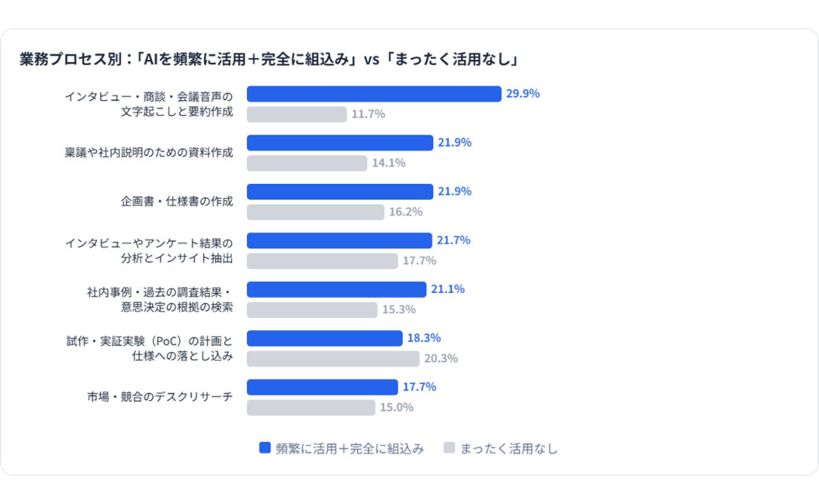Click the blue bar for 稟議や社内説明のための資料作成
The image size is (819, 504).
point(340,142)
